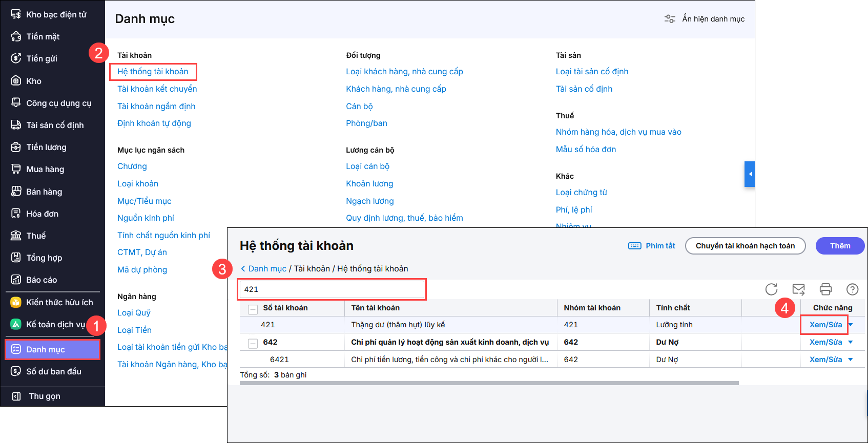Click the help question mark icon
The height and width of the screenshot is (443, 868).
pos(852,289)
